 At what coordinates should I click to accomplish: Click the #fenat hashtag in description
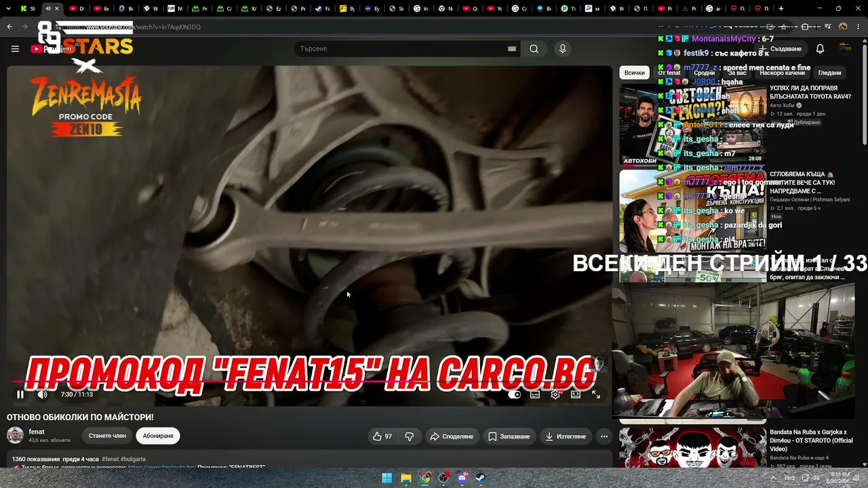click(110, 460)
